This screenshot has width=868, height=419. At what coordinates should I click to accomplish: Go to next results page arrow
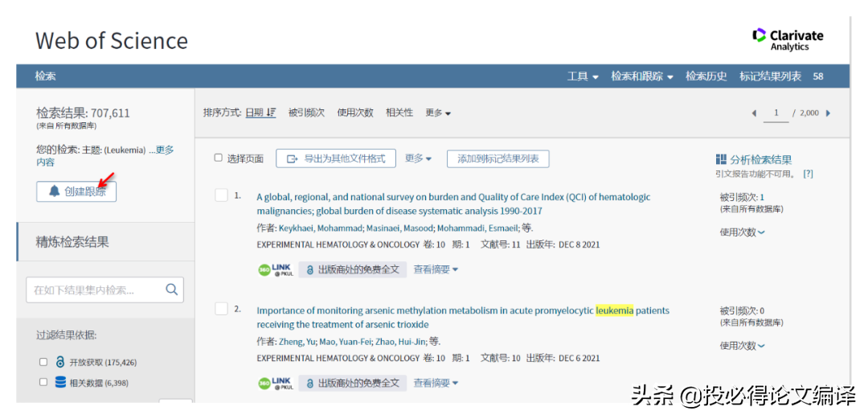[x=828, y=113]
